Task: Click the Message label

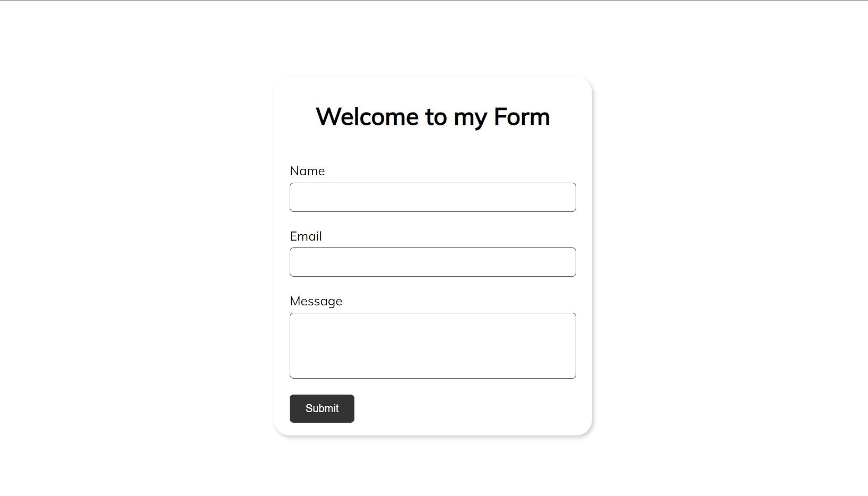Action: click(316, 301)
